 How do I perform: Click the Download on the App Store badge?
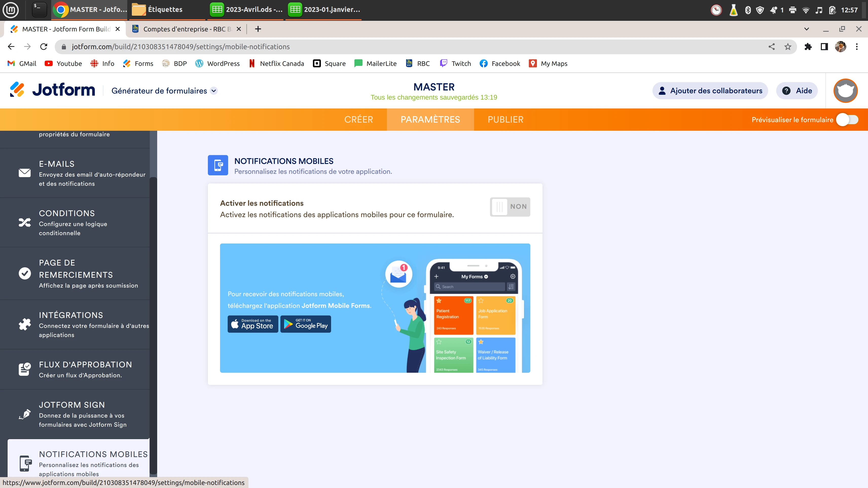point(252,324)
